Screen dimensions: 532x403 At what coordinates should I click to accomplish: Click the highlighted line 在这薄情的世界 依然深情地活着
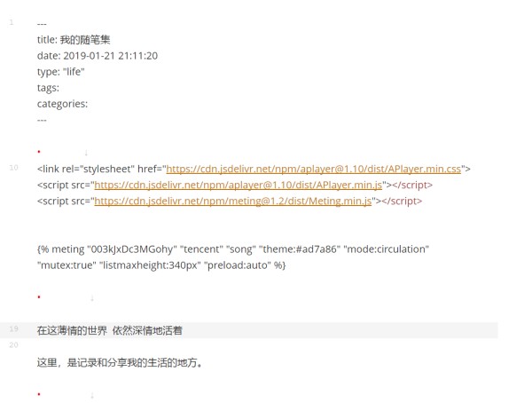tap(110, 330)
